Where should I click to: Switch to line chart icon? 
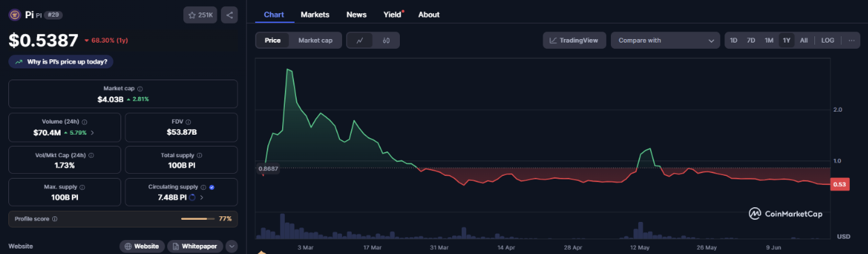click(359, 40)
